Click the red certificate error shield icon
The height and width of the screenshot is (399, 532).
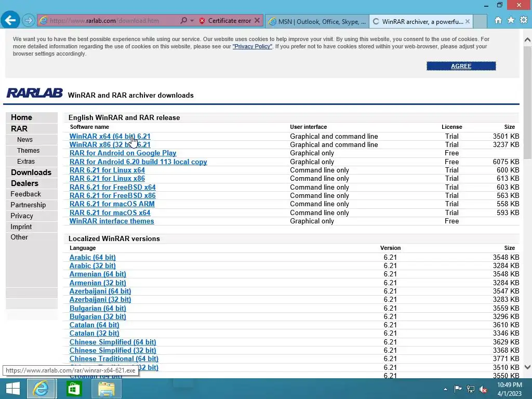coord(202,21)
